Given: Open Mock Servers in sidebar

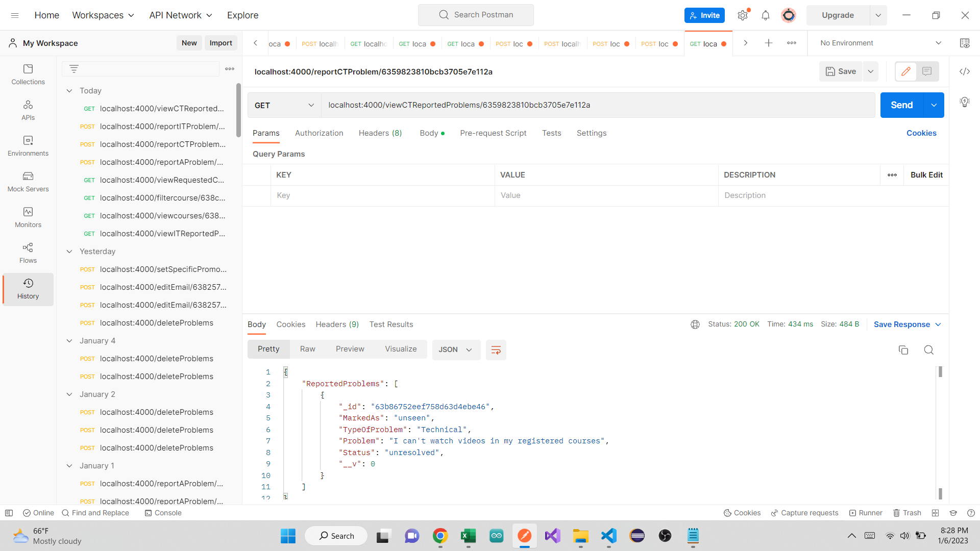Looking at the screenshot, I should click(28, 182).
